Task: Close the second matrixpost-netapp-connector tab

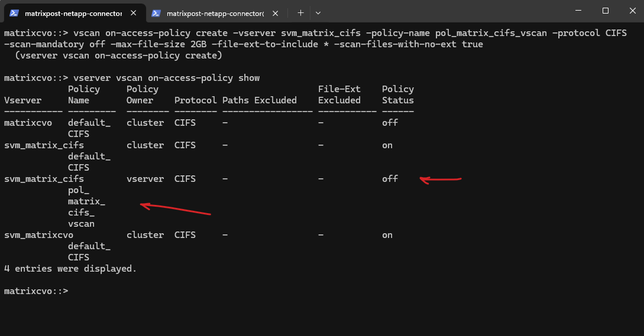Action: pyautogui.click(x=277, y=13)
